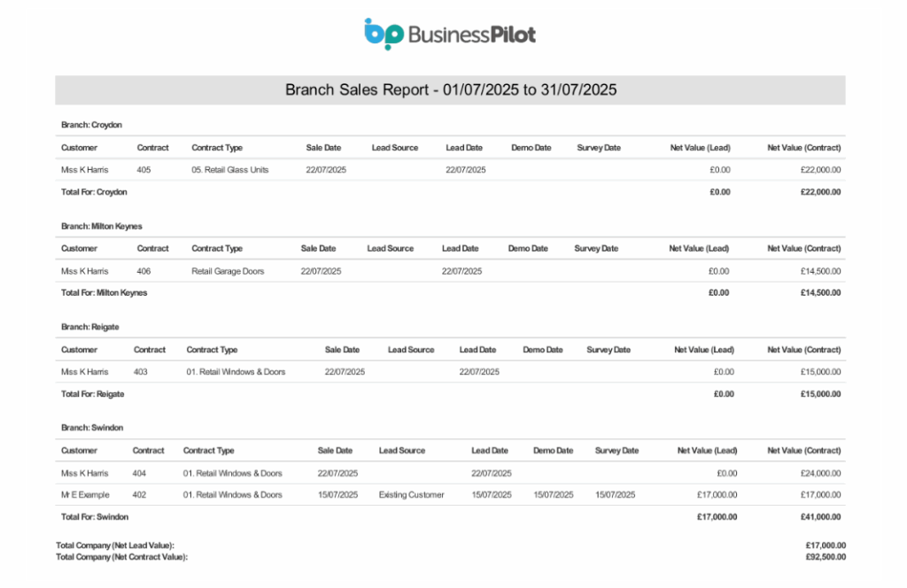Click contract number 403 in Reigate table
This screenshot has height=588, width=907.
(x=141, y=372)
